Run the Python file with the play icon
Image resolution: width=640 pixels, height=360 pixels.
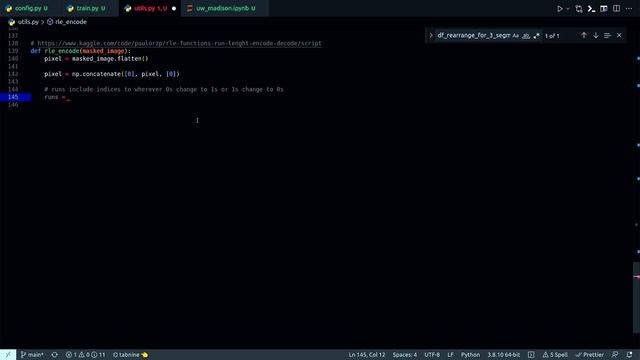560,9
